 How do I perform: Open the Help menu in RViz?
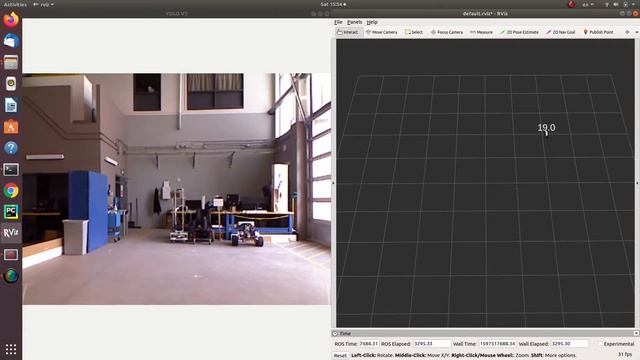click(x=372, y=22)
